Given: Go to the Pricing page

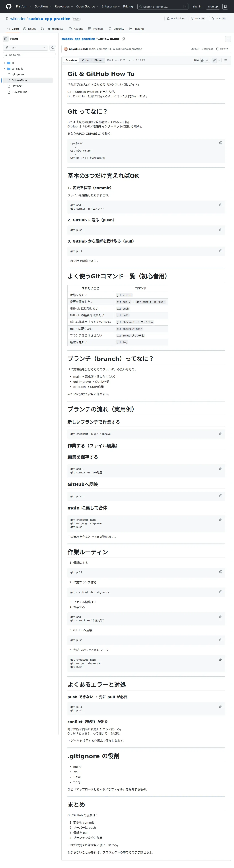Looking at the screenshot, I should (128, 6).
